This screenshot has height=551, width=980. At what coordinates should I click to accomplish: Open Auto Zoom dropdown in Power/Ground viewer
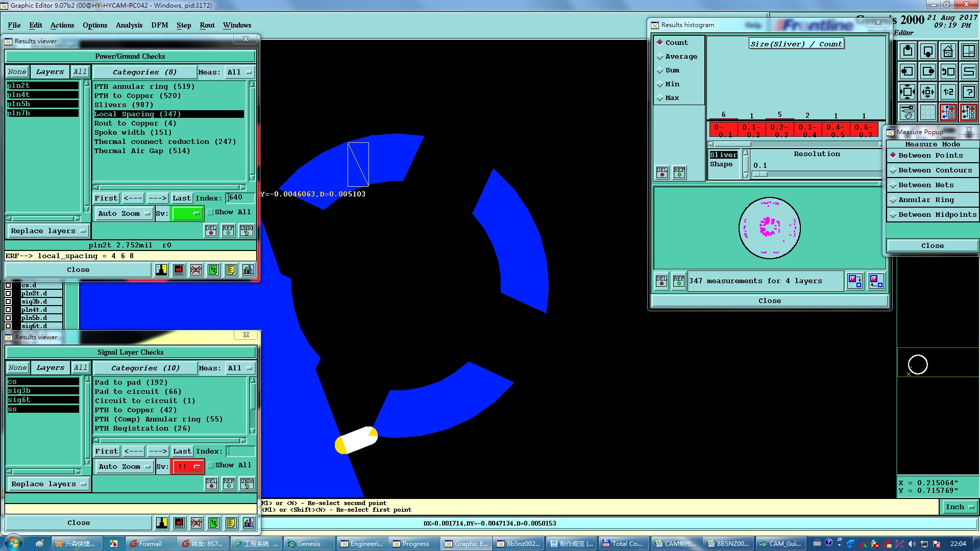click(x=124, y=213)
